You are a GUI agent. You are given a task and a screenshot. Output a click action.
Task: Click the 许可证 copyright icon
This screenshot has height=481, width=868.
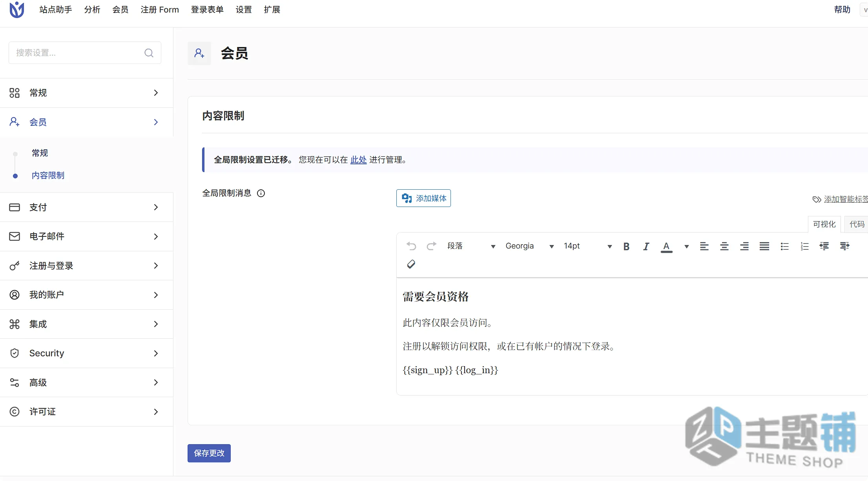pos(15,412)
